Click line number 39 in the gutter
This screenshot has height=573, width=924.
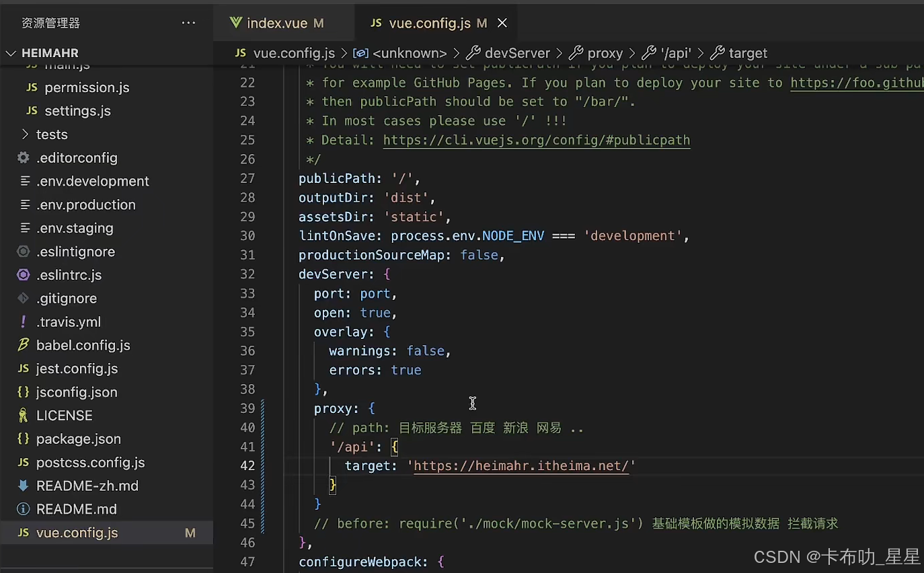[x=247, y=408]
